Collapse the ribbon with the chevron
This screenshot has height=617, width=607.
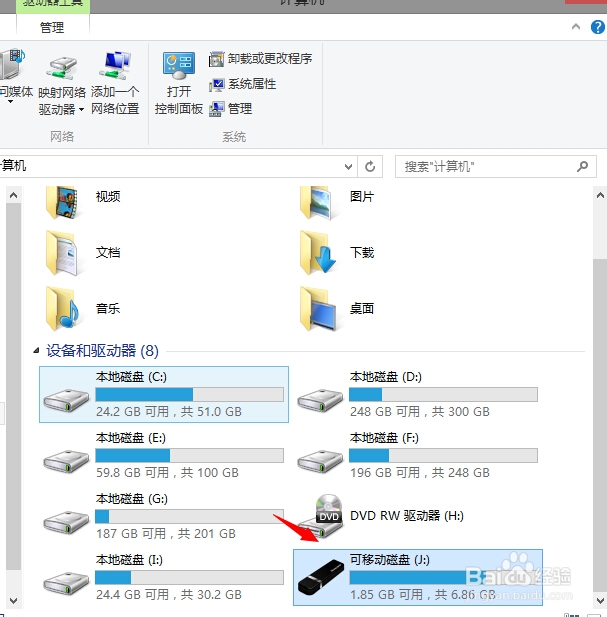click(576, 27)
